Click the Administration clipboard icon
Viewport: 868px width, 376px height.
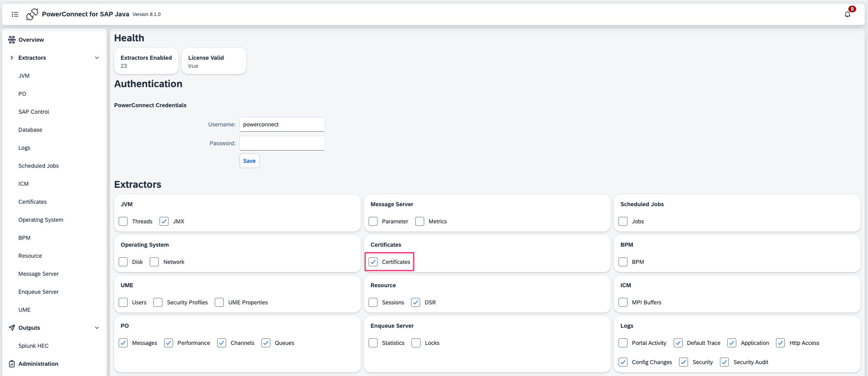12,364
